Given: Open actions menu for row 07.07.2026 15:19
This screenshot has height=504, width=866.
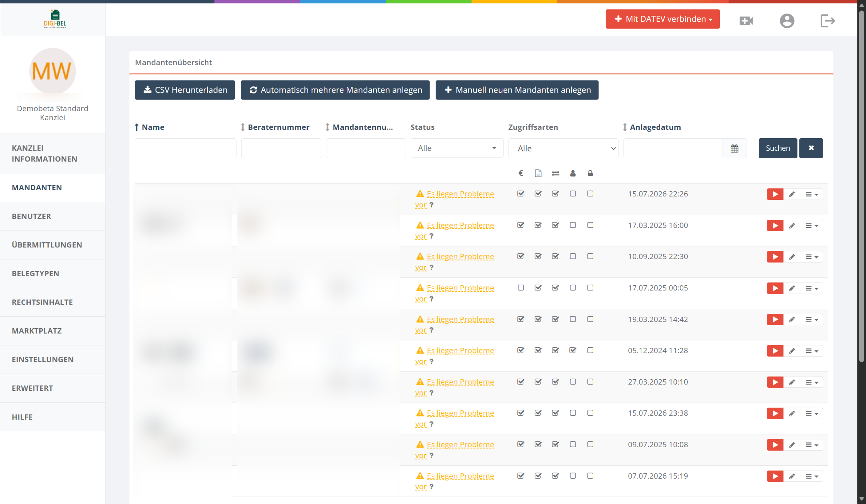Looking at the screenshot, I should (x=811, y=476).
